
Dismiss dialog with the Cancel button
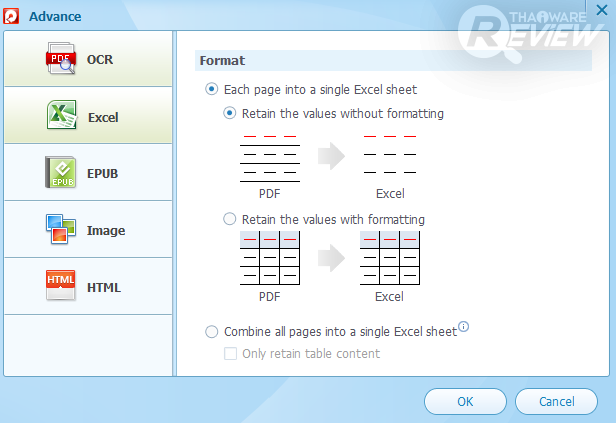(x=556, y=401)
